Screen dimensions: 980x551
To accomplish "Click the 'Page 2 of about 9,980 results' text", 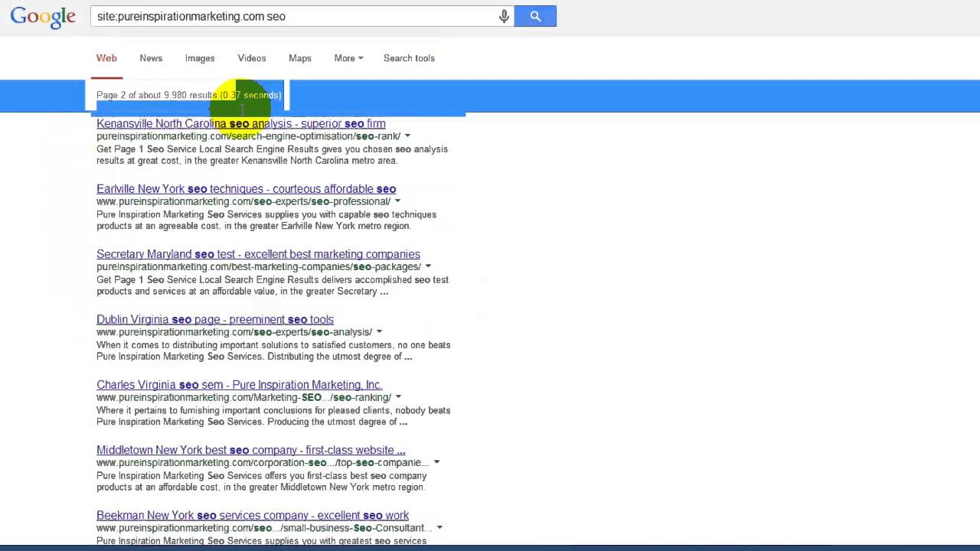I will (x=157, y=96).
